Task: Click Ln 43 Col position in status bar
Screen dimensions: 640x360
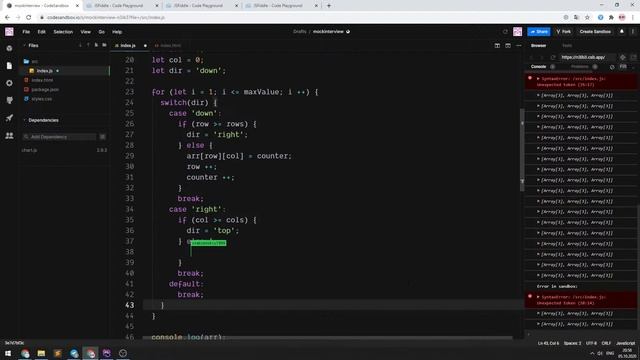Action: [548, 343]
